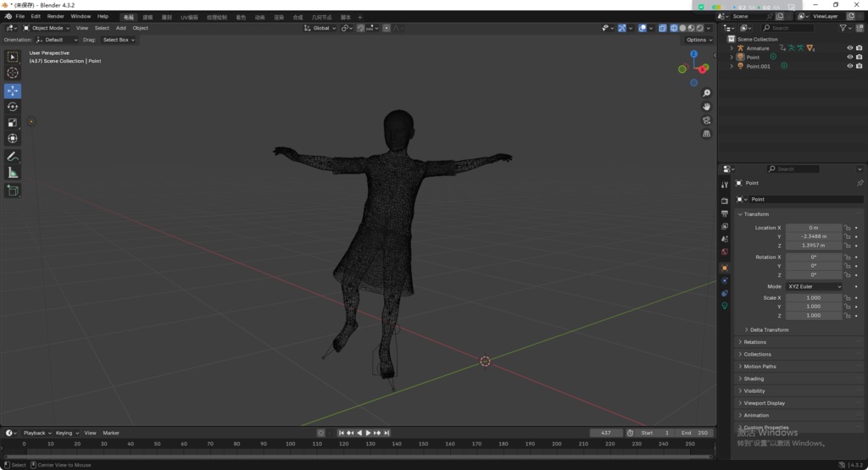The height and width of the screenshot is (470, 868).
Task: Switch to the UV编辑 workspace tab
Action: click(x=190, y=17)
